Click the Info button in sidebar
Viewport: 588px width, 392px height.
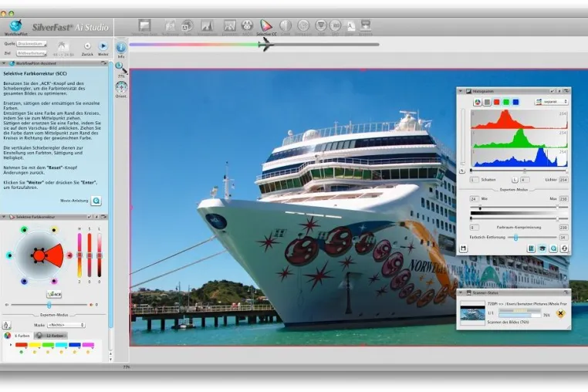tap(120, 48)
